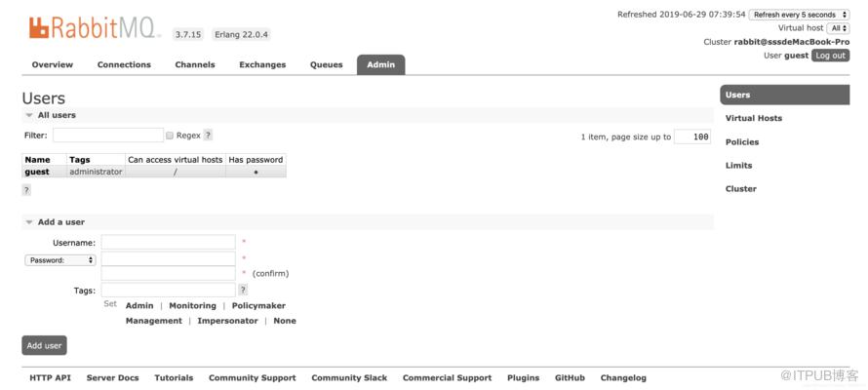The height and width of the screenshot is (390, 868).
Task: Click the 'Has password' column header
Action: pyautogui.click(x=256, y=160)
